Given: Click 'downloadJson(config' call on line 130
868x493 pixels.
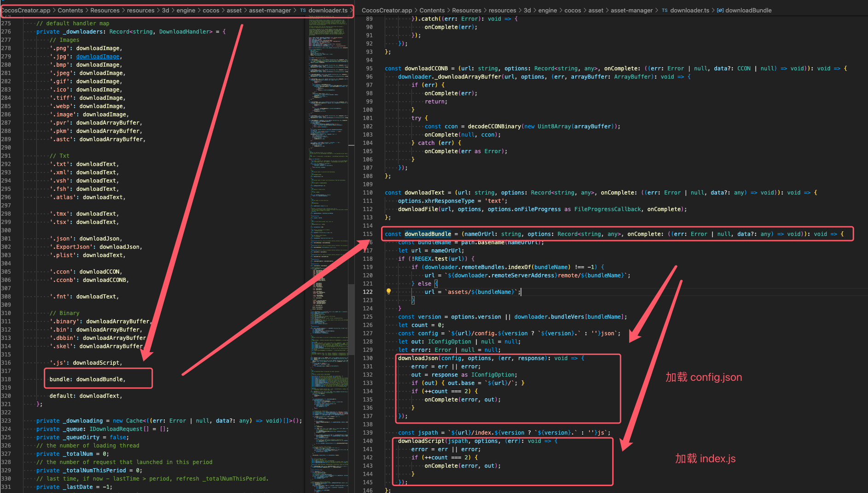Looking at the screenshot, I should pyautogui.click(x=430, y=358).
